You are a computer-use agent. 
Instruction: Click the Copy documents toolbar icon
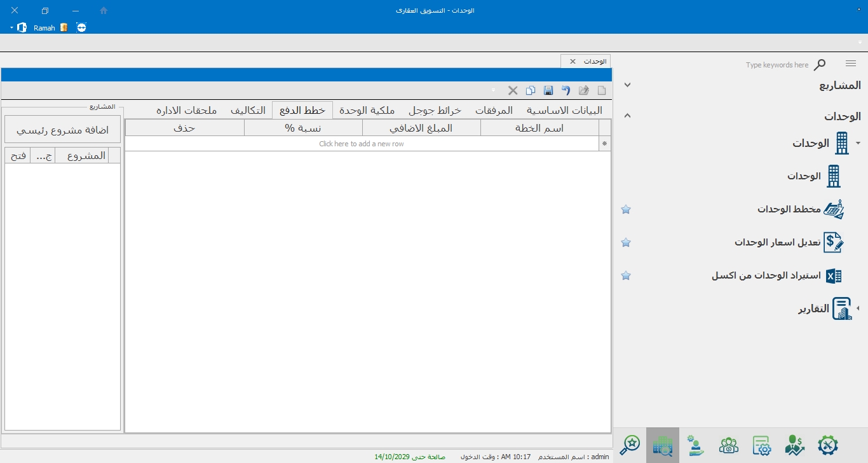pos(531,90)
